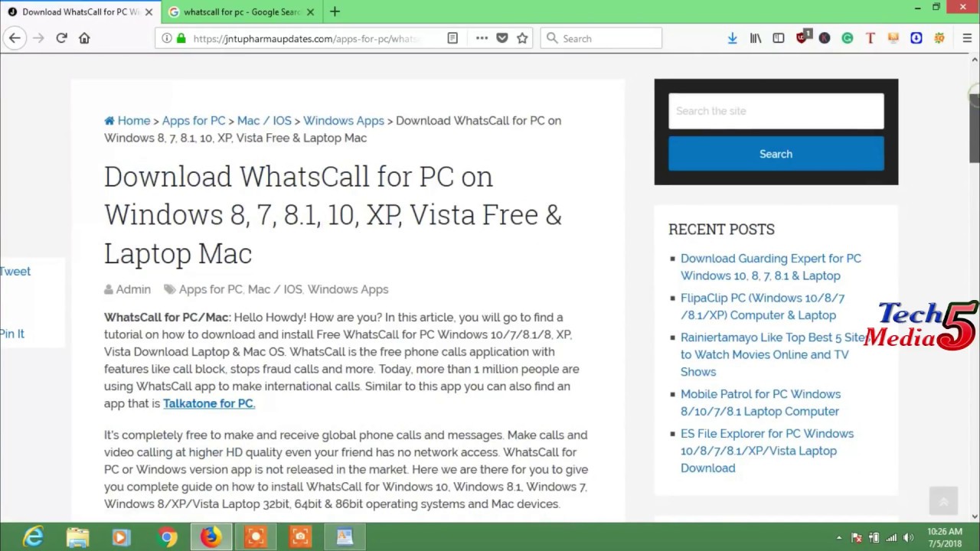Switch to the Google Search tab
The image size is (980, 551).
click(x=241, y=11)
